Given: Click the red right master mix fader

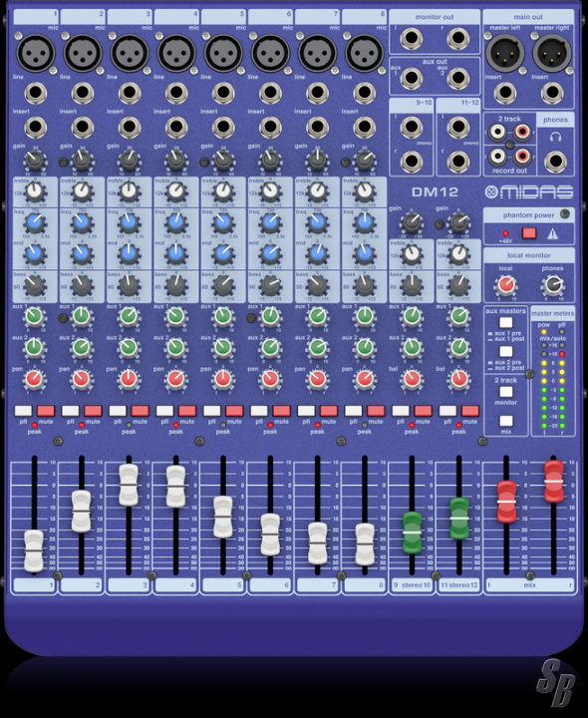Looking at the screenshot, I should coord(554,482).
